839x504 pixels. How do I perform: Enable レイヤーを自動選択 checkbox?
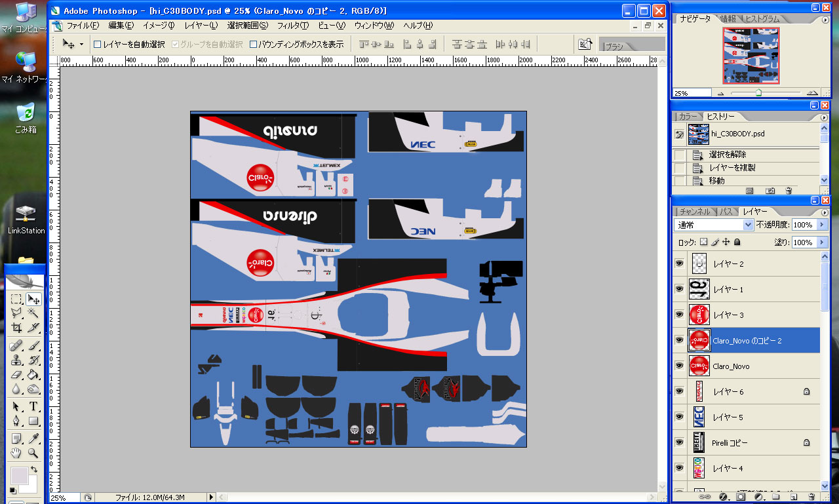98,45
